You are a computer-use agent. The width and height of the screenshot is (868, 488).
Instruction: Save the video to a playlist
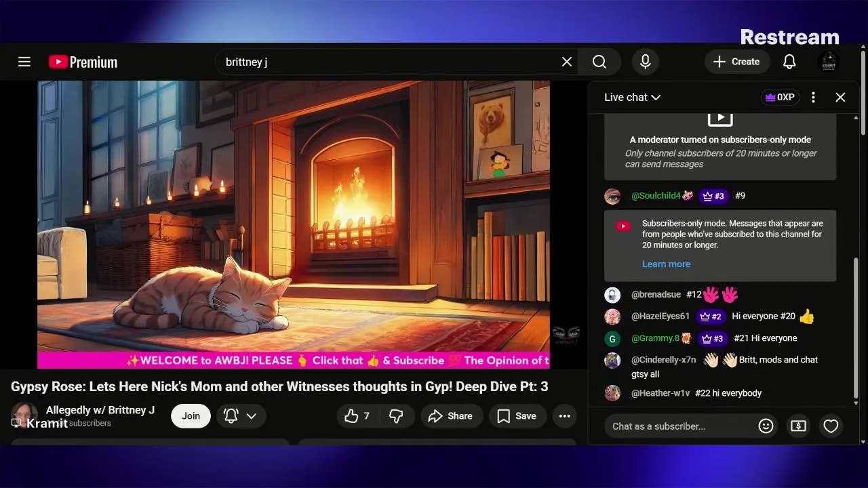517,415
